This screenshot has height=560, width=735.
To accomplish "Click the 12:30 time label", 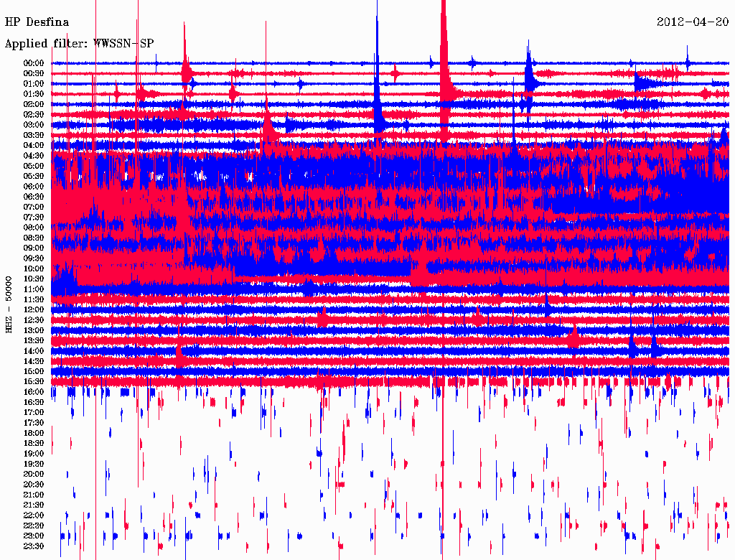I will tap(34, 320).
